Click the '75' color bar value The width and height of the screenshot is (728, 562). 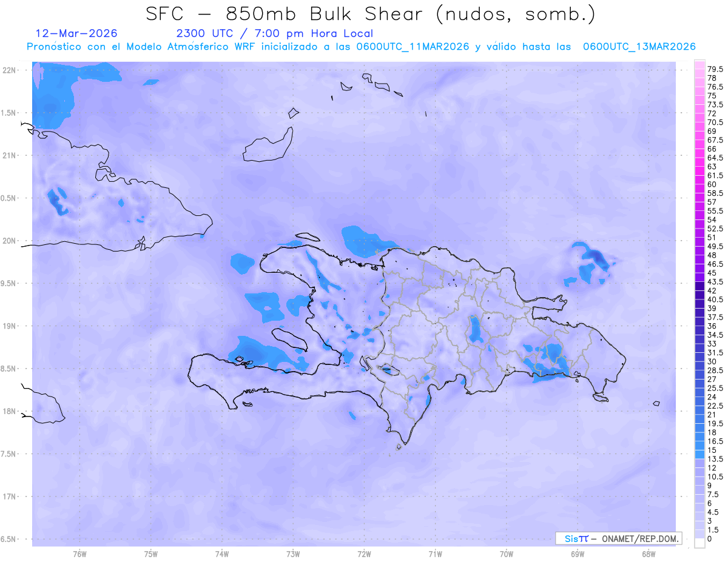tap(712, 96)
